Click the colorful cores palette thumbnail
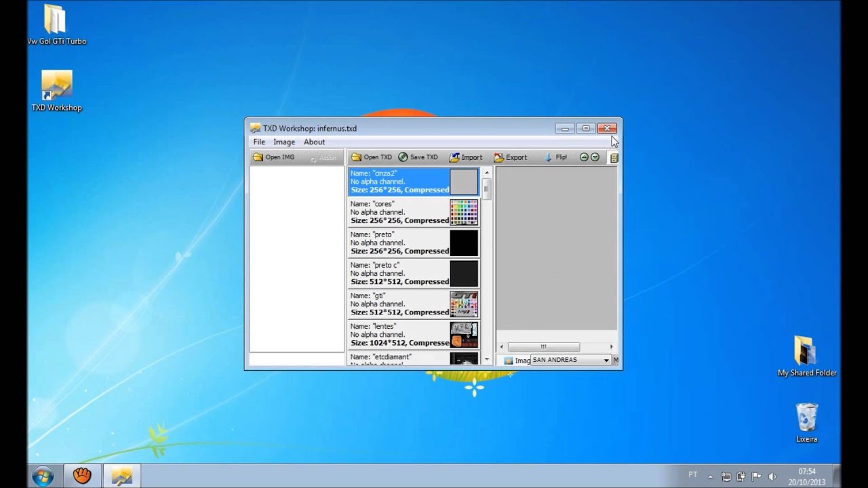Screen dimensions: 868x488 coord(464,212)
